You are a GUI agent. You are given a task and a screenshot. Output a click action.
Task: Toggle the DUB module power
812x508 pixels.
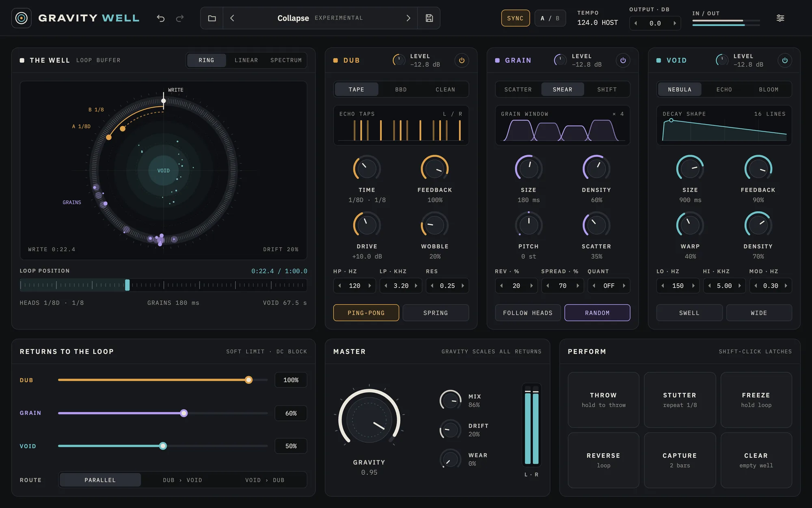coord(462,60)
